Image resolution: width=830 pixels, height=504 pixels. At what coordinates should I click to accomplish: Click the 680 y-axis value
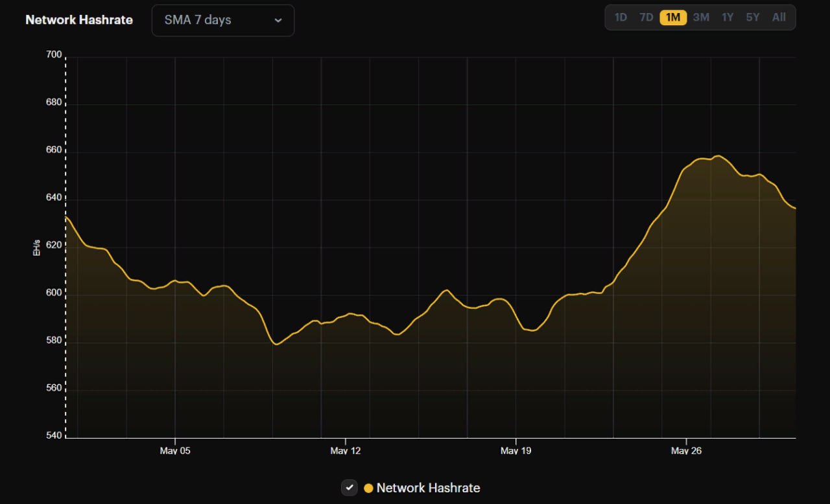point(54,102)
